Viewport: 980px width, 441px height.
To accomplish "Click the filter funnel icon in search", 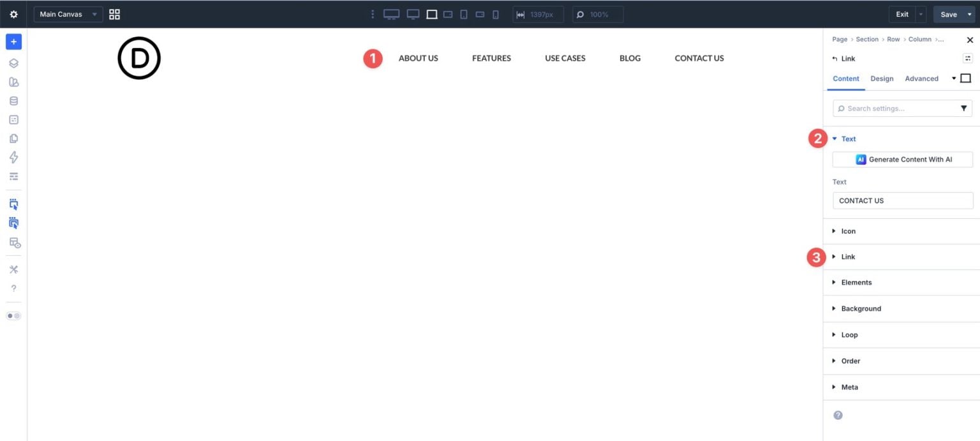I will (963, 108).
